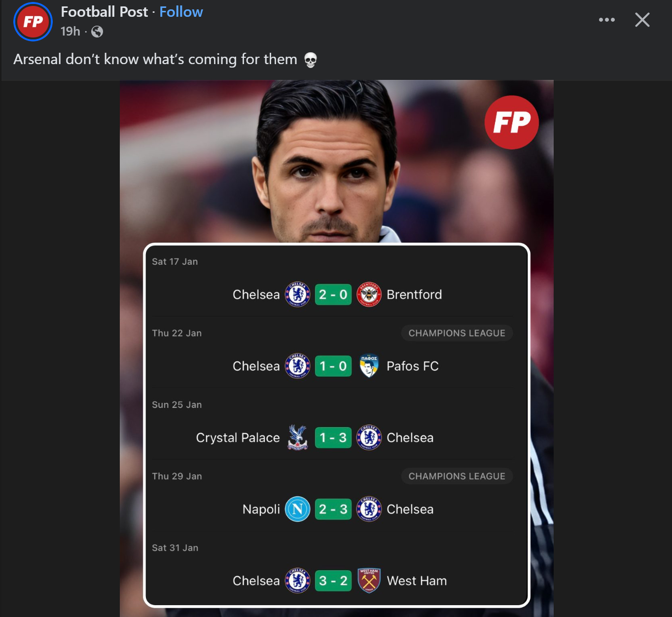Open the three-dot post options menu

606,20
